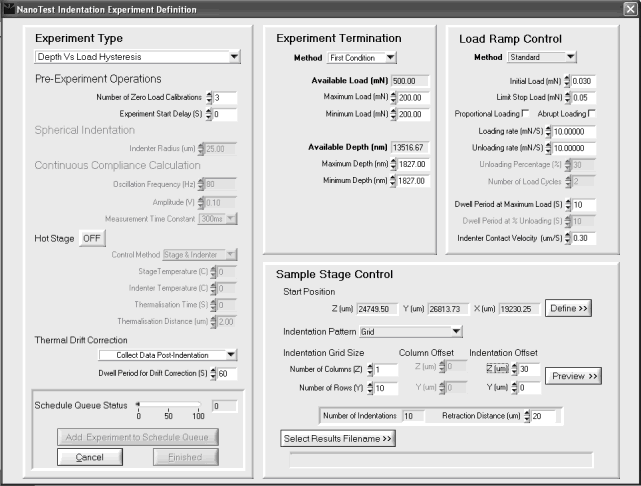Click the Dwell Period for Drift Correction field
This screenshot has width=641, height=486.
click(x=227, y=374)
